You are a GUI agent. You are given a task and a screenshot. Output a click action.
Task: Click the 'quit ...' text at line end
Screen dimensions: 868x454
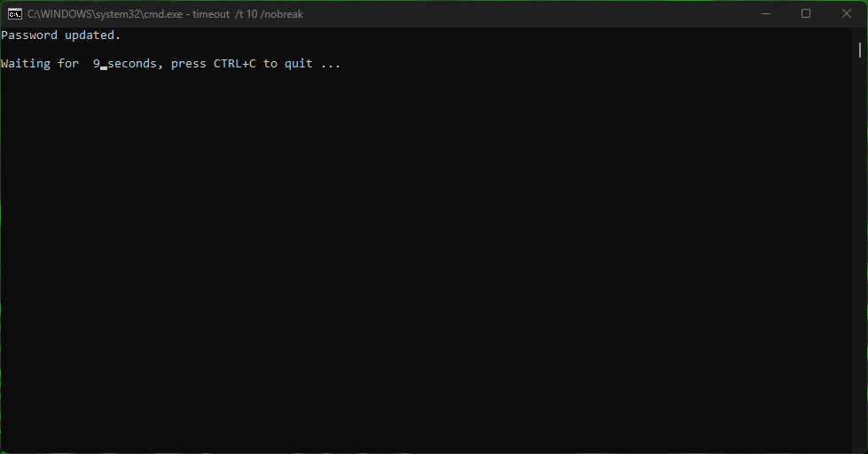(312, 64)
